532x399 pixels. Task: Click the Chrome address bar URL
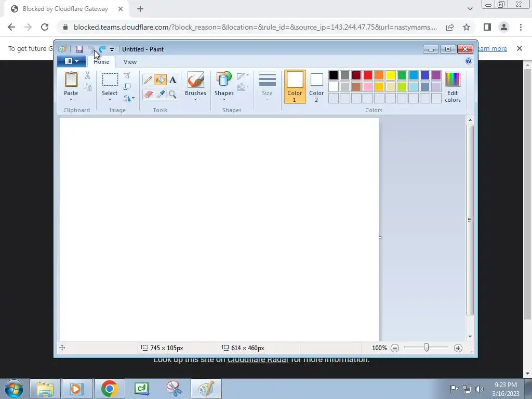click(x=255, y=27)
